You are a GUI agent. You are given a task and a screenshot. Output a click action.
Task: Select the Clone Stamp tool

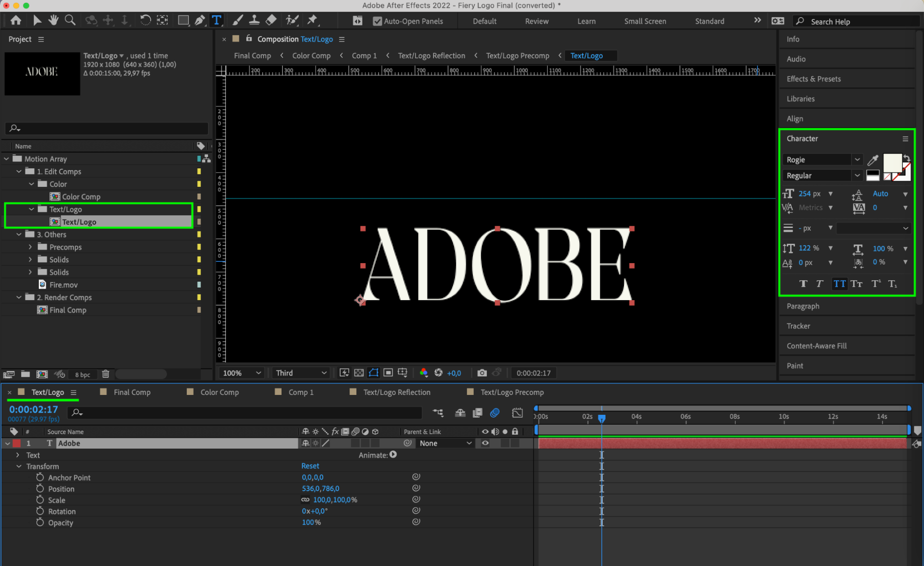pos(254,20)
